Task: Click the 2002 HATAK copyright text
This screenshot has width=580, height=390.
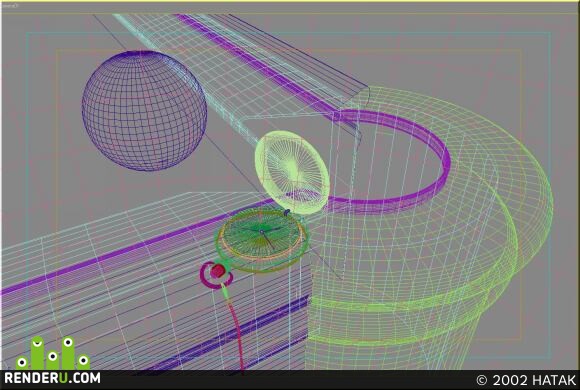Action: (x=527, y=380)
